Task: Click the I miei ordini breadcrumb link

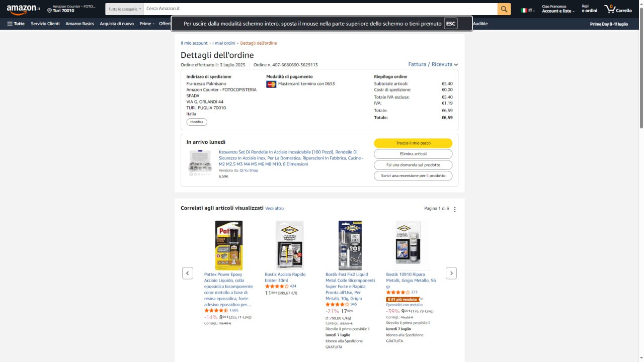Action: click(223, 43)
